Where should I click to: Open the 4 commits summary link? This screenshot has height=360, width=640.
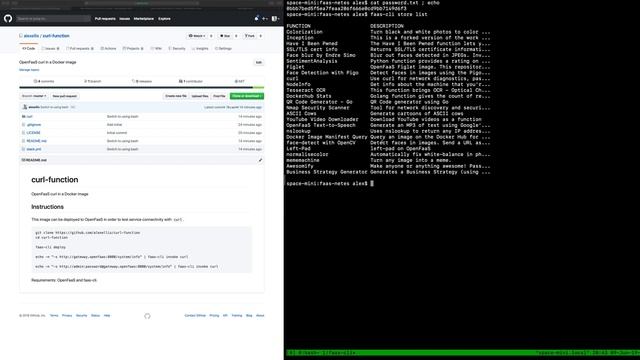(44, 81)
